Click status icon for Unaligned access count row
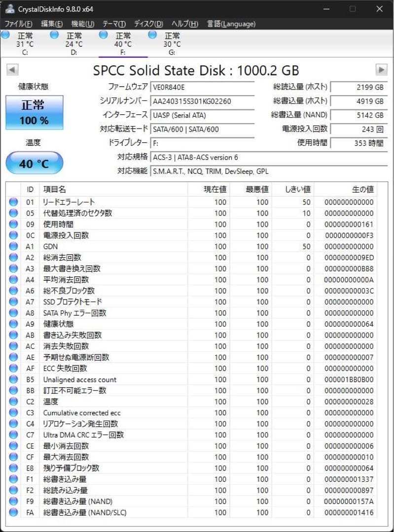The width and height of the screenshot is (394, 532). (x=14, y=379)
